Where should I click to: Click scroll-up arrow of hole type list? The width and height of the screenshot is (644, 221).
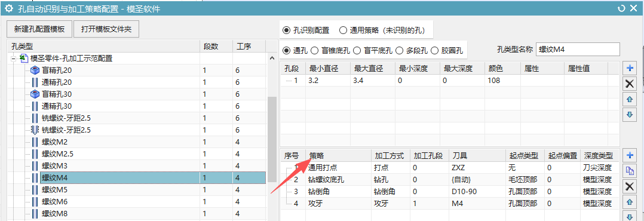tap(271, 59)
